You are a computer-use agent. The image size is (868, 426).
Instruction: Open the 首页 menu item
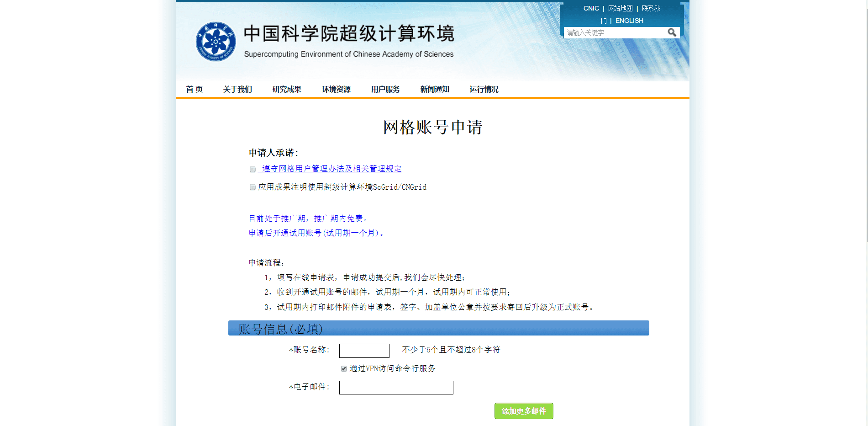194,89
